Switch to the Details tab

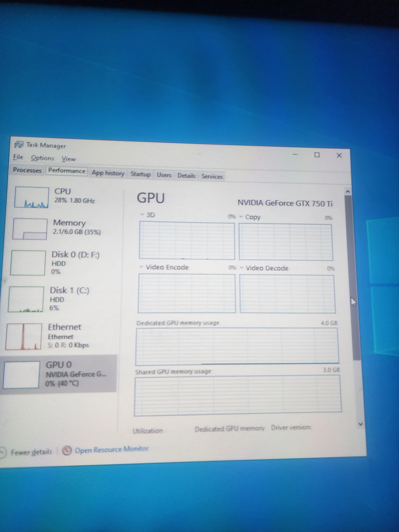pos(186,176)
